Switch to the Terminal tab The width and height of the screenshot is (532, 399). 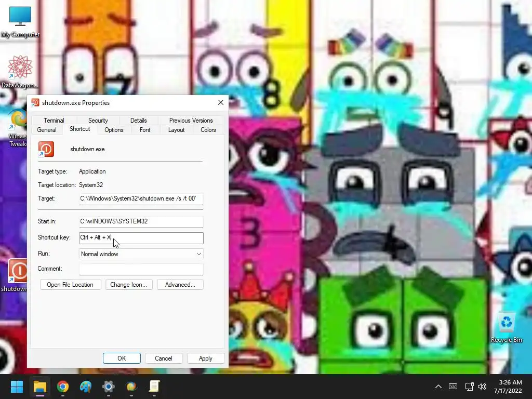[54, 121]
